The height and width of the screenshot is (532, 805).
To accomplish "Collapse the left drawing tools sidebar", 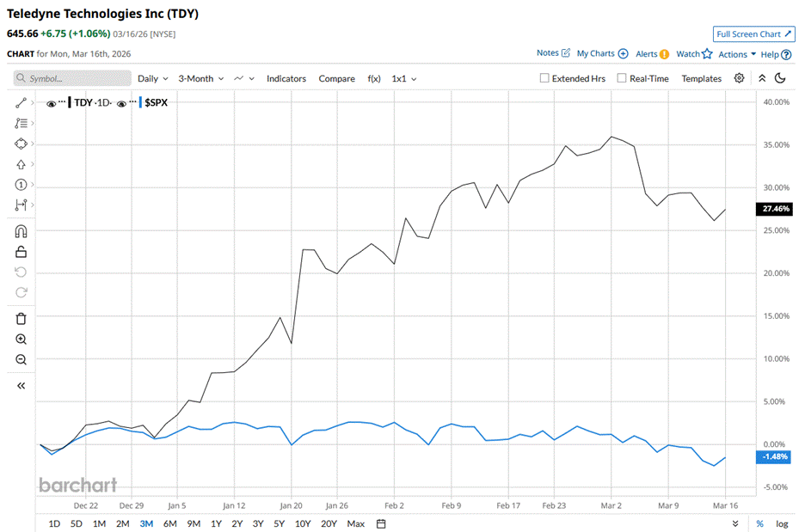I will click(22, 386).
